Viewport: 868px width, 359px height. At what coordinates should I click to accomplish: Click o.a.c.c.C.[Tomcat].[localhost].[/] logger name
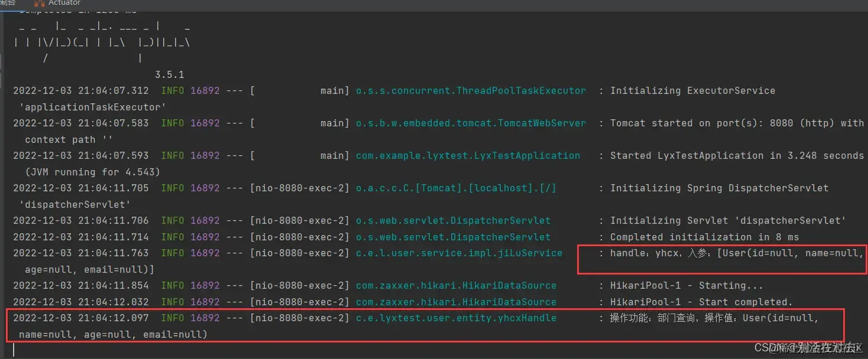[456, 188]
